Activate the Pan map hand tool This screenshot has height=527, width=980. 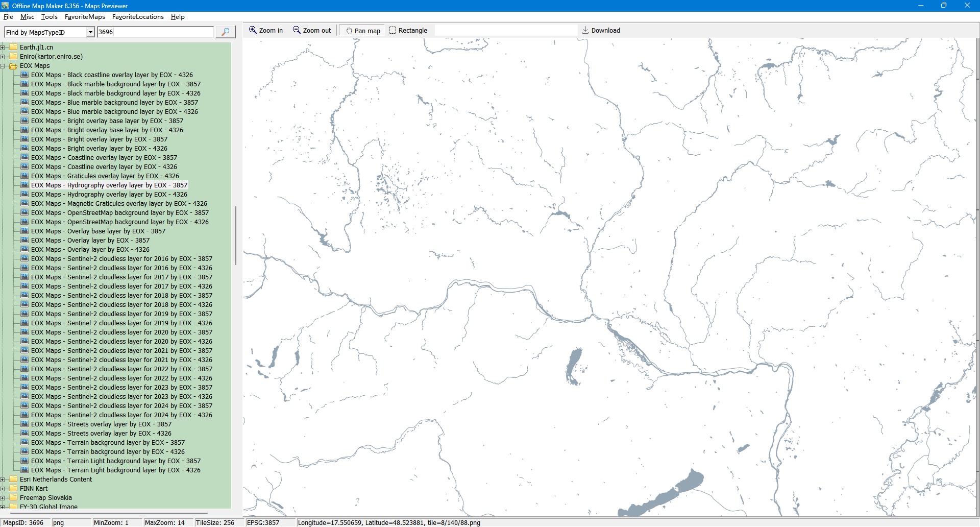pos(363,31)
